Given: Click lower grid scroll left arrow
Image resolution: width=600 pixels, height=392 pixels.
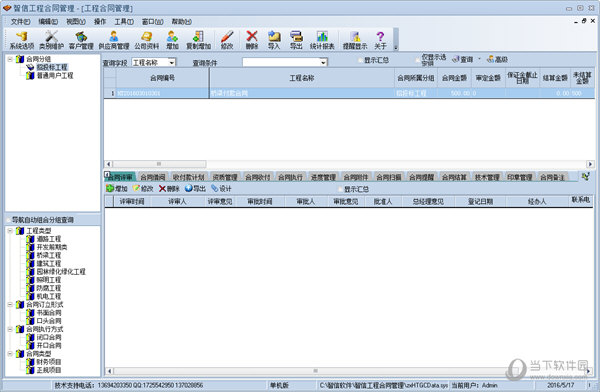Looking at the screenshot, I should [109, 371].
